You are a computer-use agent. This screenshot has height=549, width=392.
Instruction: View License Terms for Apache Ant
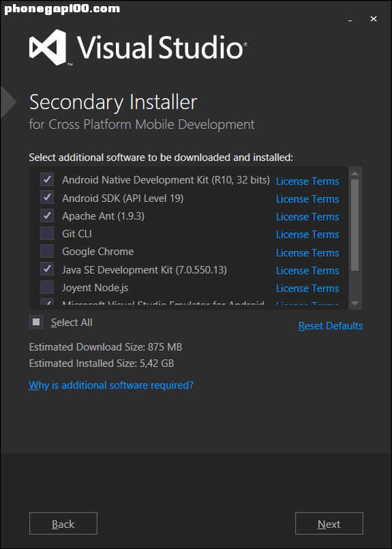pos(307,217)
